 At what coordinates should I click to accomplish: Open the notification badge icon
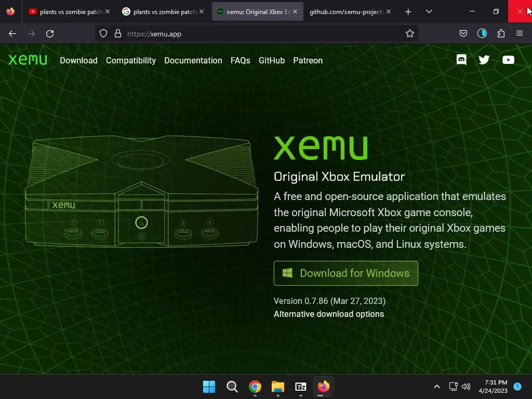point(517,387)
